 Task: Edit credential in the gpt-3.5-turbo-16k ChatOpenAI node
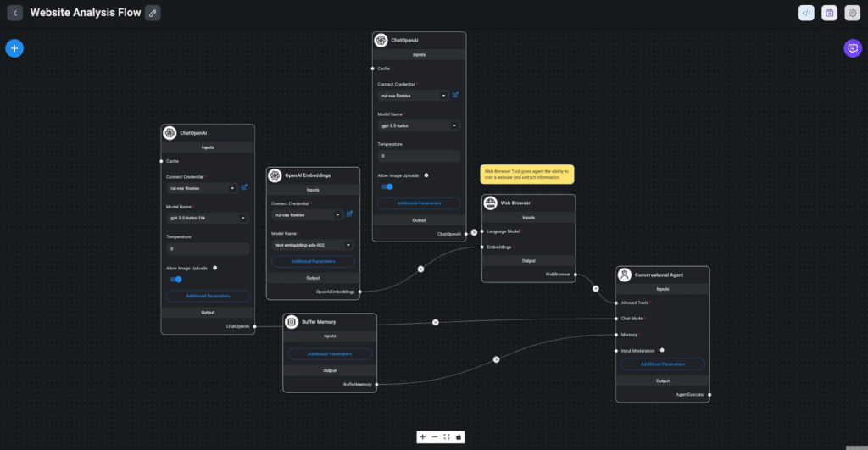pyautogui.click(x=244, y=187)
